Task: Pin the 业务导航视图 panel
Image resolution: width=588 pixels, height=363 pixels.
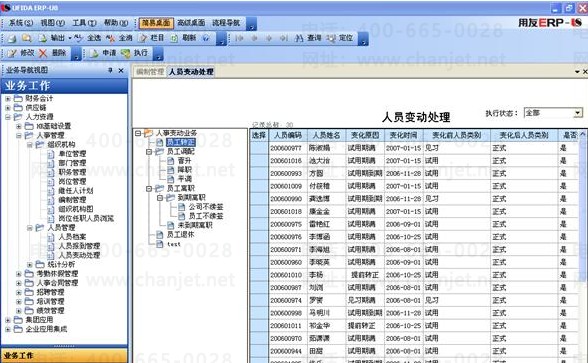Action: [x=110, y=70]
